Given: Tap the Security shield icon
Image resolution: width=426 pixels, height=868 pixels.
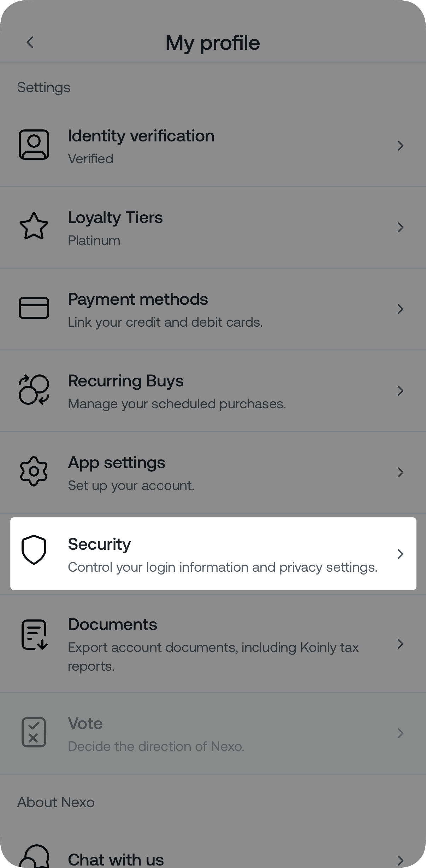Looking at the screenshot, I should tap(34, 550).
